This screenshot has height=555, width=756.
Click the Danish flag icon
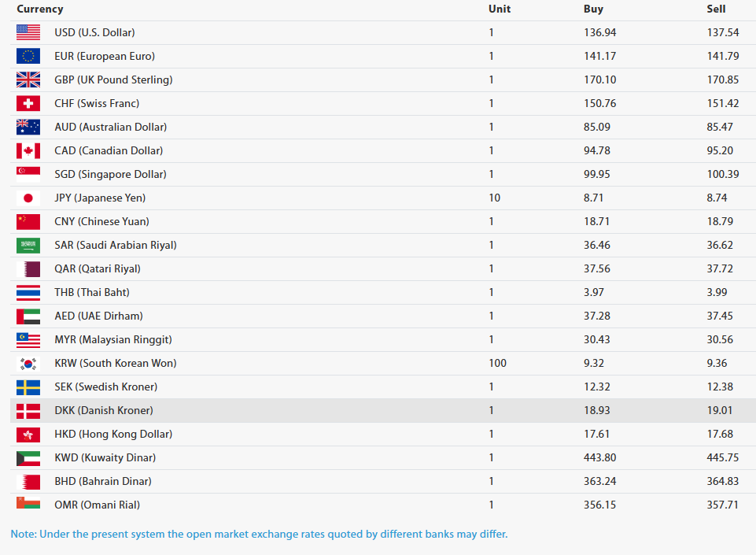(x=28, y=411)
